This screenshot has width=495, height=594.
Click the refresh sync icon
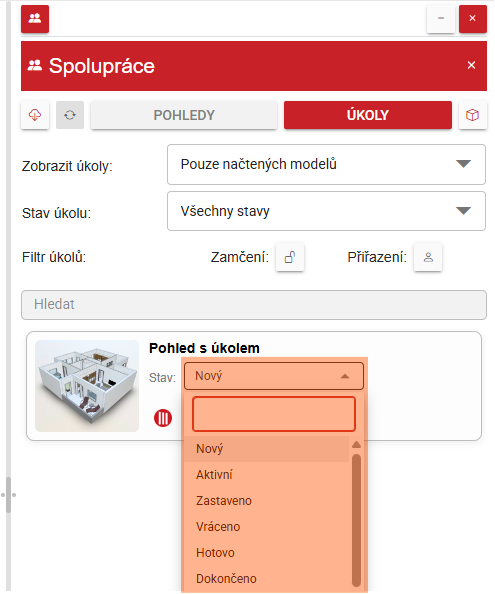pyautogui.click(x=70, y=115)
